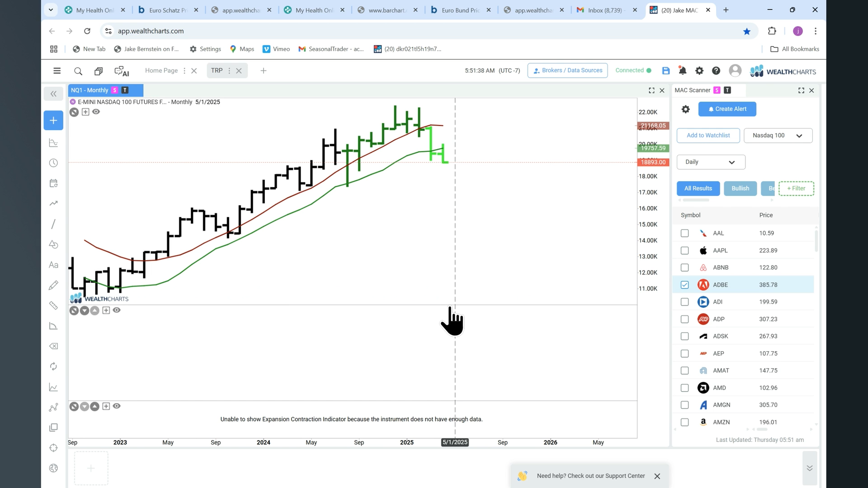The width and height of the screenshot is (868, 488).
Task: Click the refresh sync icon in sidebar
Action: tap(53, 366)
